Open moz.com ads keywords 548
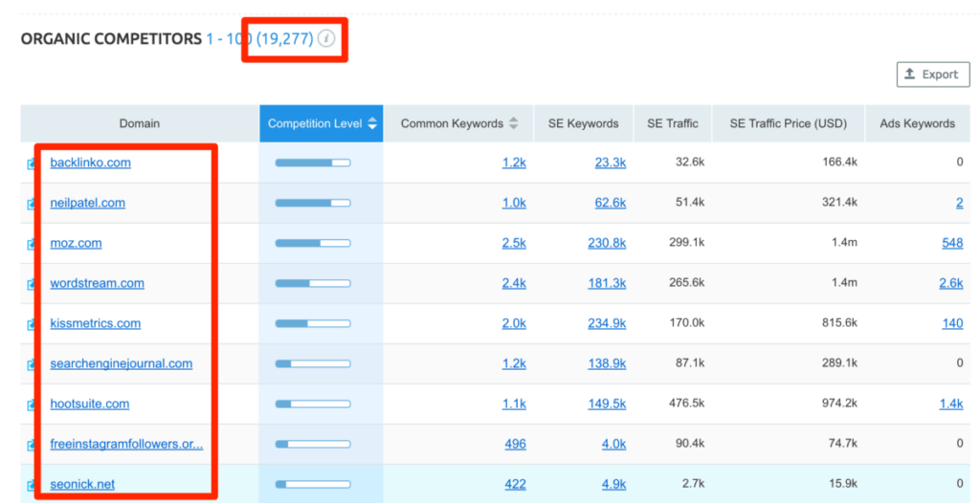The height and width of the screenshot is (503, 980). point(952,243)
